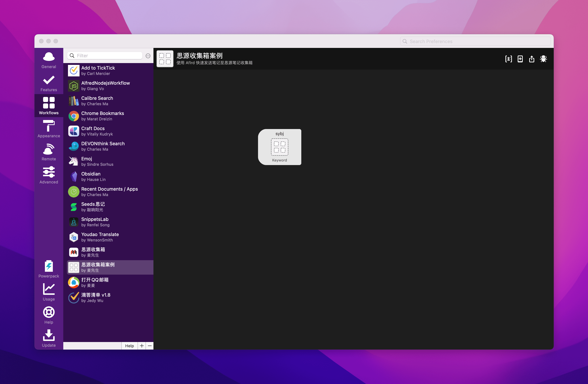Open the Features preferences tab
The height and width of the screenshot is (384, 588).
coord(49,83)
